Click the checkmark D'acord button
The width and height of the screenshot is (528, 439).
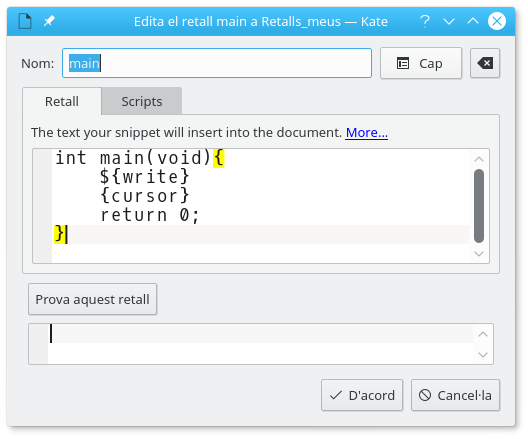pyautogui.click(x=362, y=395)
